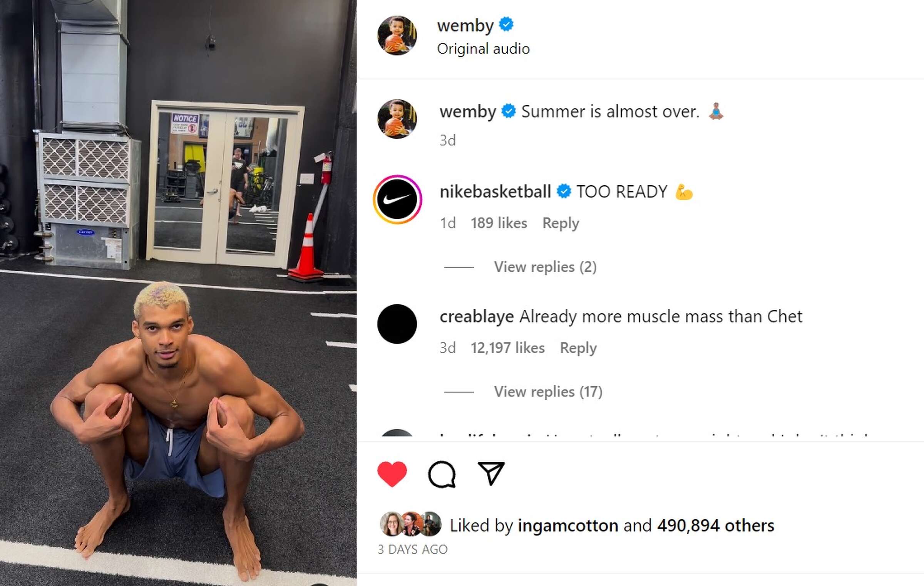Open the Original audio link
Viewport: 924px width, 586px height.
483,49
